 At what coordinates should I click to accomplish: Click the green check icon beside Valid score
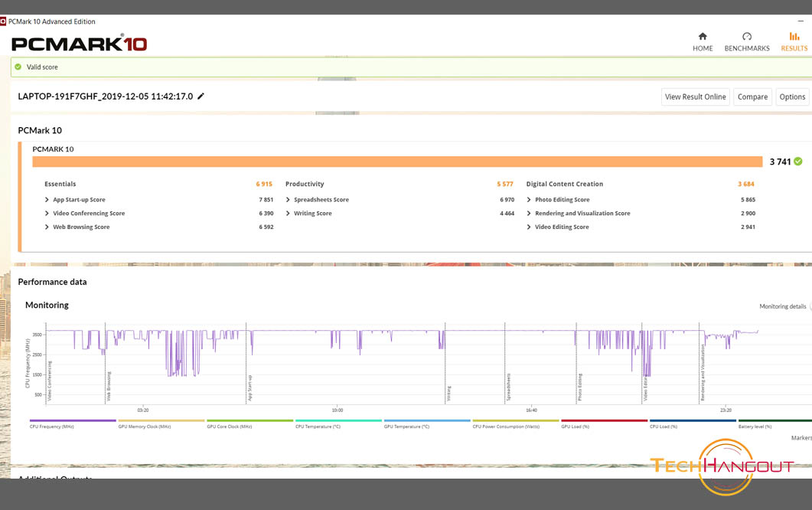point(18,67)
